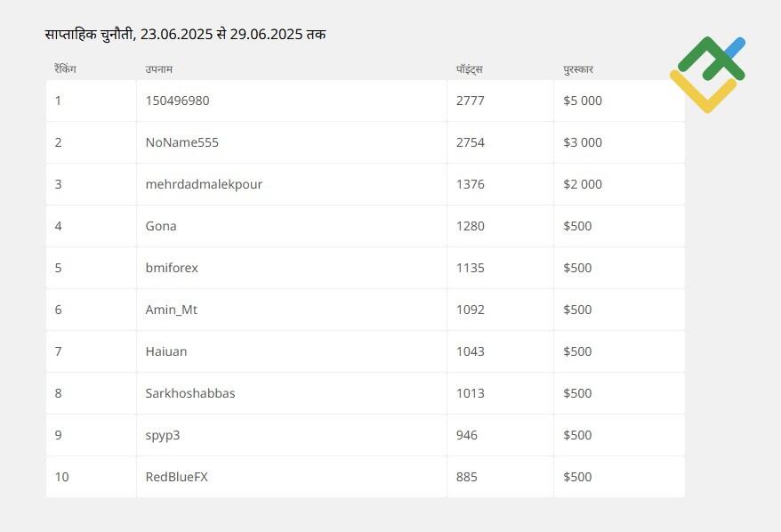Select the NoName555 nickname
This screenshot has height=532, width=781.
coord(181,142)
